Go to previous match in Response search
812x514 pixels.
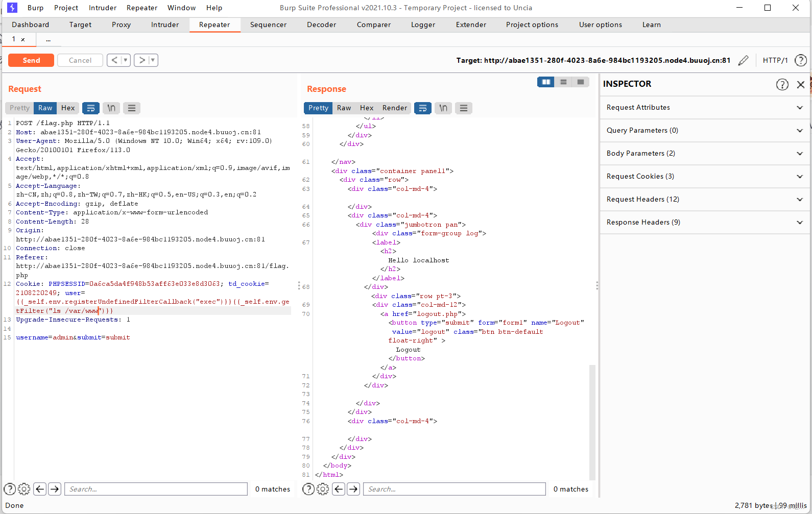pos(339,489)
